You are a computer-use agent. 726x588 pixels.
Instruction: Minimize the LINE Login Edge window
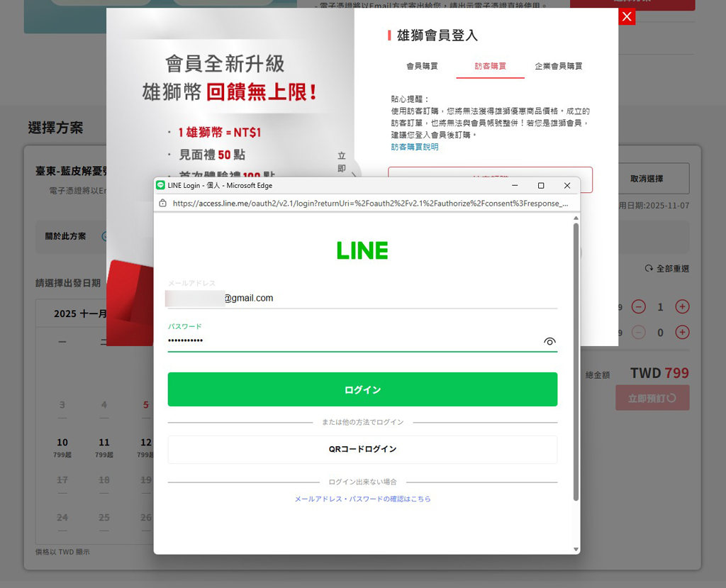click(515, 186)
